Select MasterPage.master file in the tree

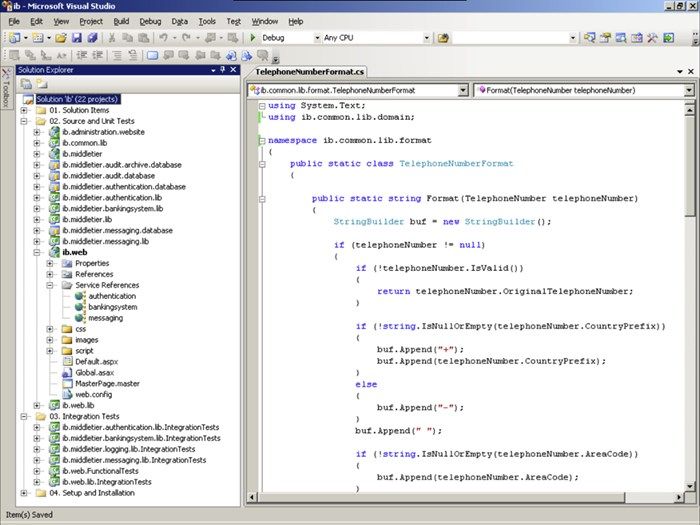click(x=107, y=383)
